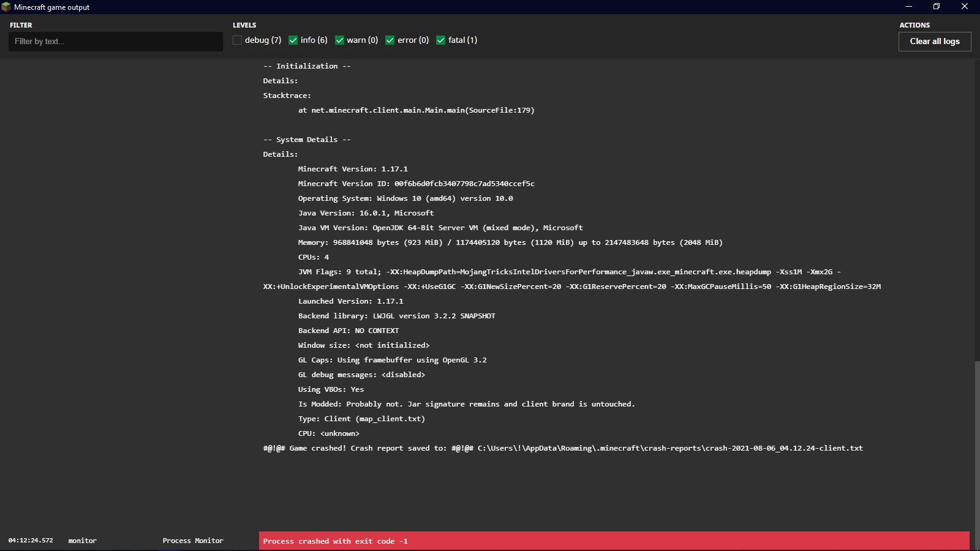Enable the debug (7) level checkbox
980x551 pixels.
238,40
